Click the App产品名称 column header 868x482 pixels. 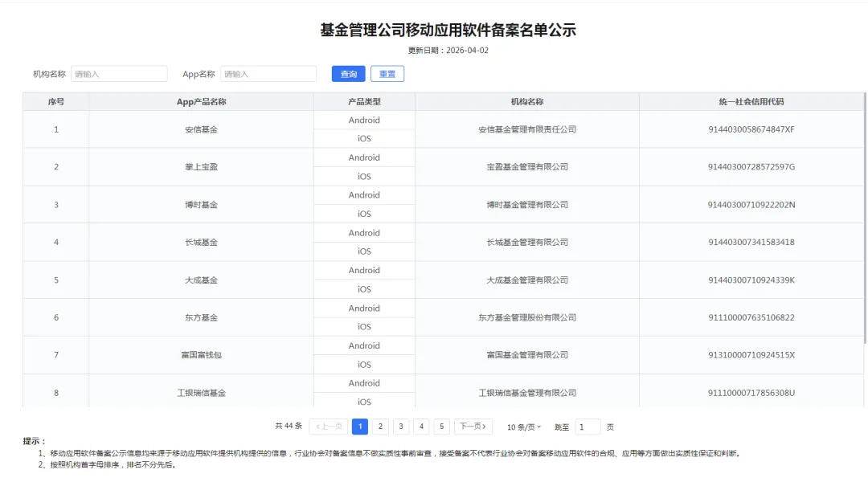(x=202, y=101)
